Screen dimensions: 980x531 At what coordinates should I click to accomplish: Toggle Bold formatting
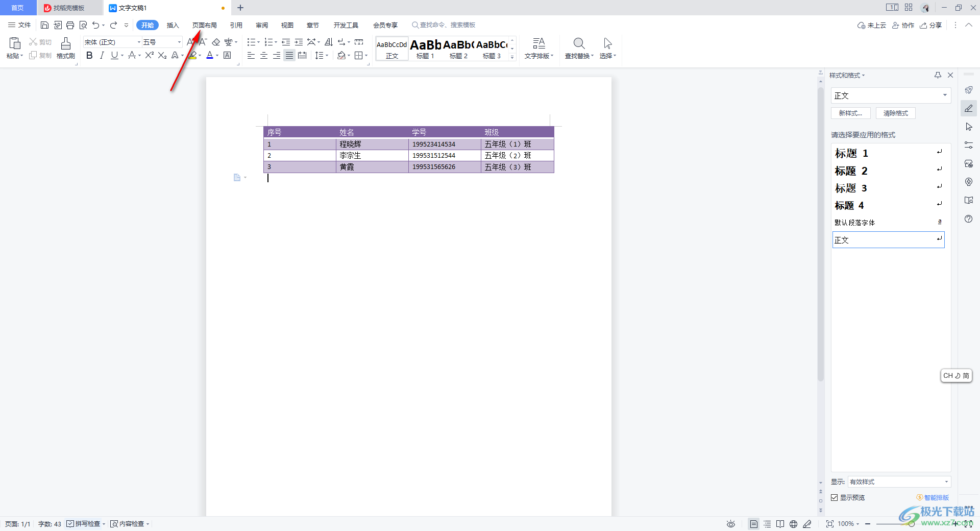89,55
